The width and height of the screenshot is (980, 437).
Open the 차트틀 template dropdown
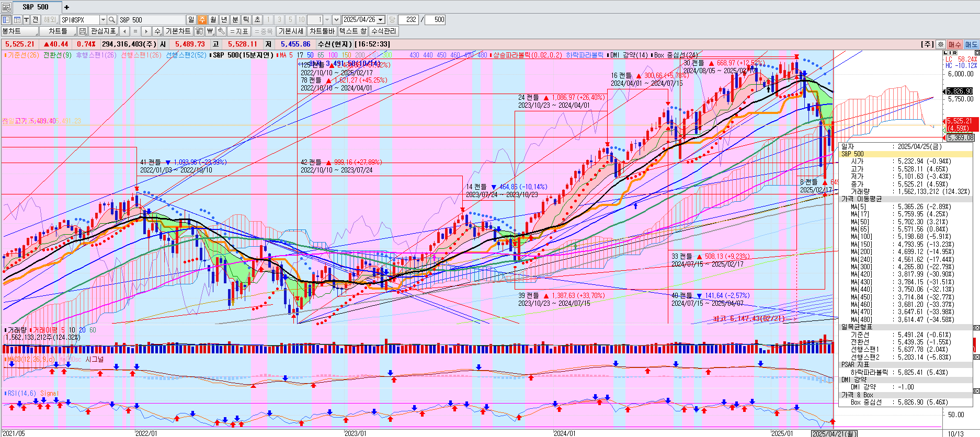coord(58,31)
